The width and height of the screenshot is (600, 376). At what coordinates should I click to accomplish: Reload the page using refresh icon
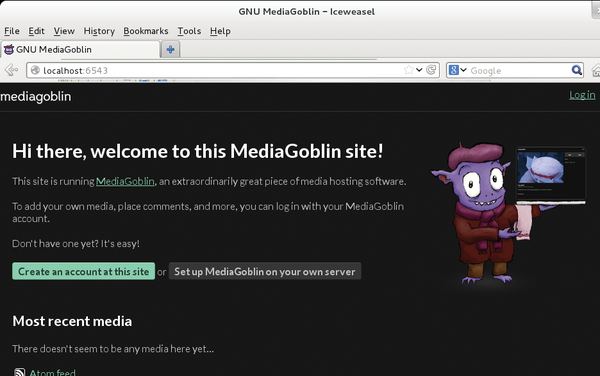tap(431, 70)
